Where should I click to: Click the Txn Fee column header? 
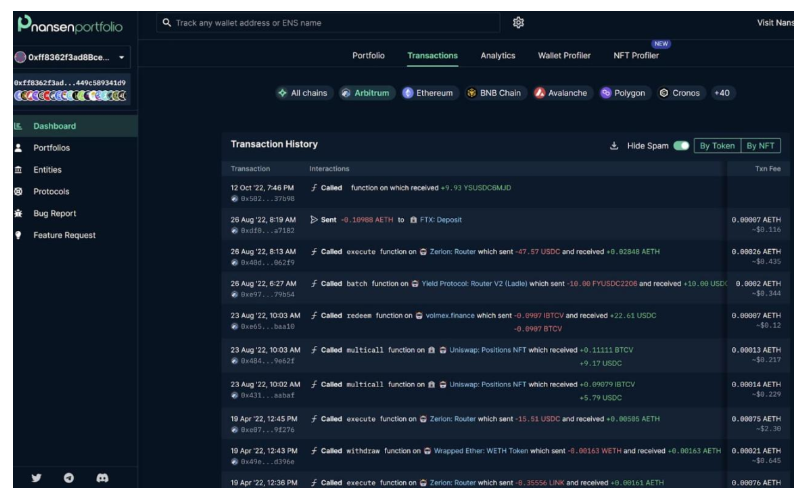767,169
